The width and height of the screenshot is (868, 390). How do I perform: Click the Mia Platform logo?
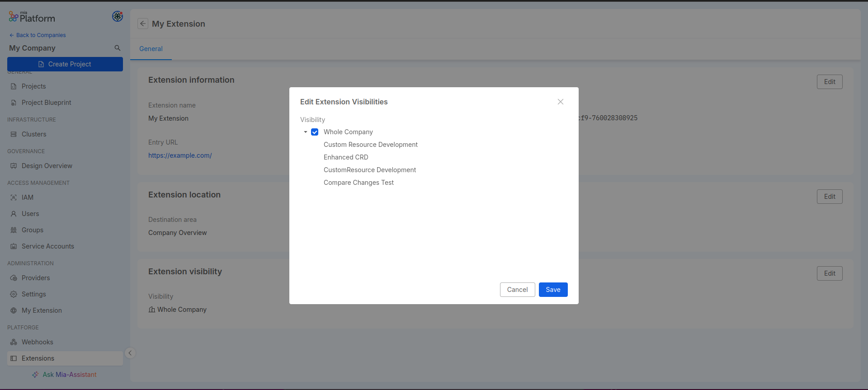click(x=32, y=17)
